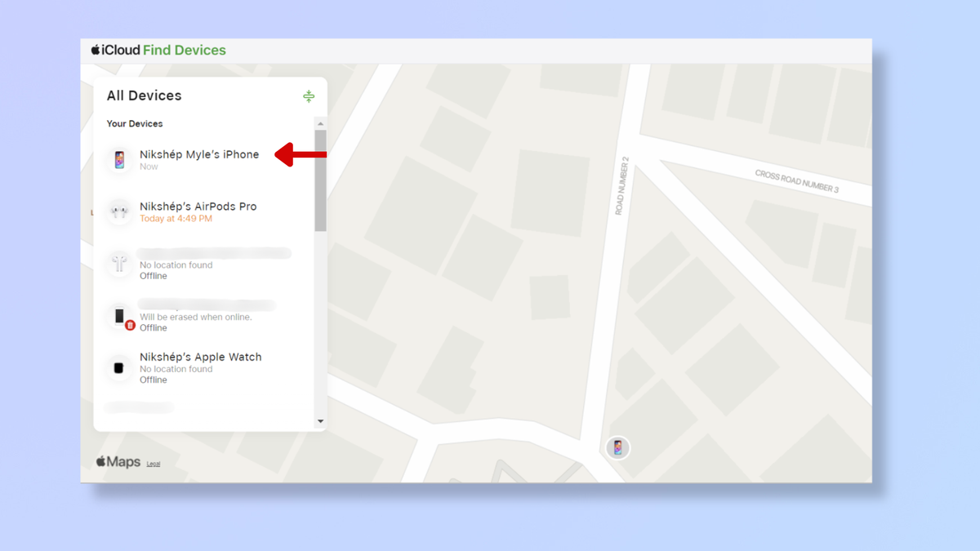Click the All Devices heading
This screenshot has width=980, height=551.
pos(144,96)
